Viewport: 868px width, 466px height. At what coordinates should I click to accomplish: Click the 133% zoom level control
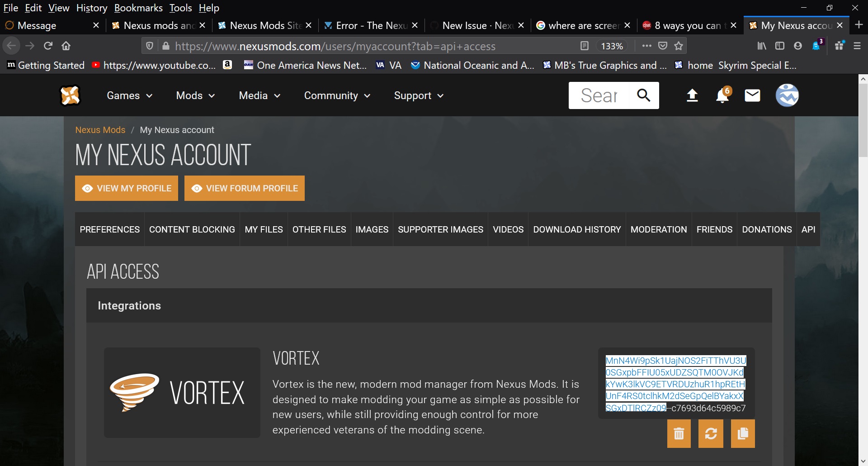(613, 46)
